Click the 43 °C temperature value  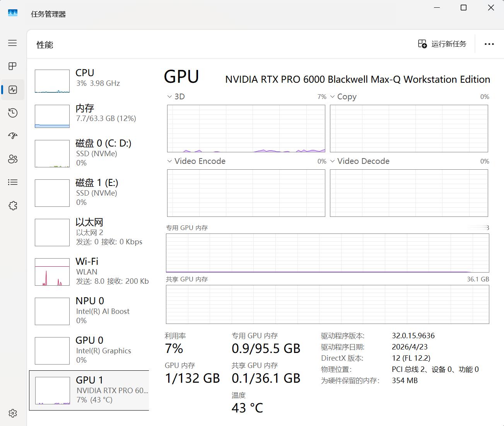[x=248, y=408]
